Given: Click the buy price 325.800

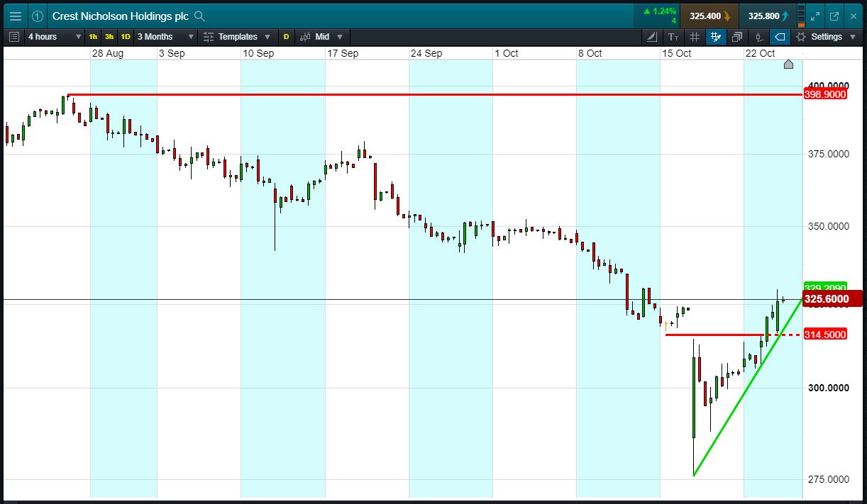Looking at the screenshot, I should click(768, 16).
